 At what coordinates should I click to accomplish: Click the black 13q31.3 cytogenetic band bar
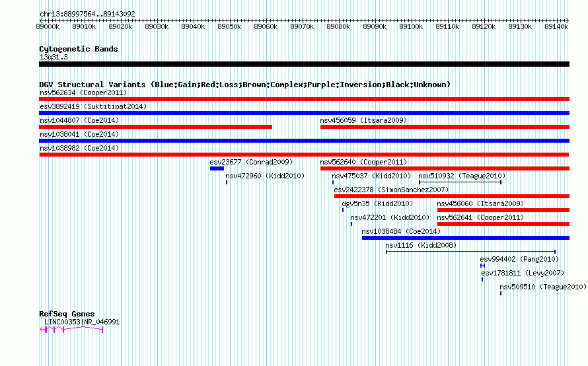pos(304,64)
